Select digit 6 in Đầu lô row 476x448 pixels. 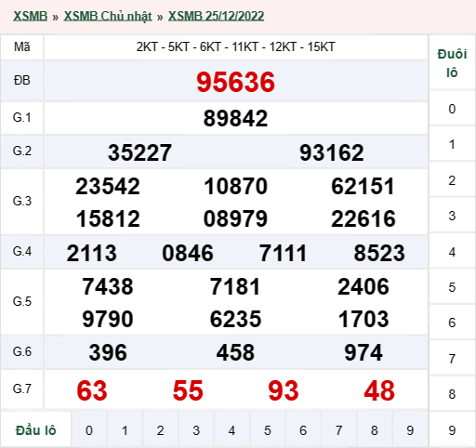tap(303, 430)
